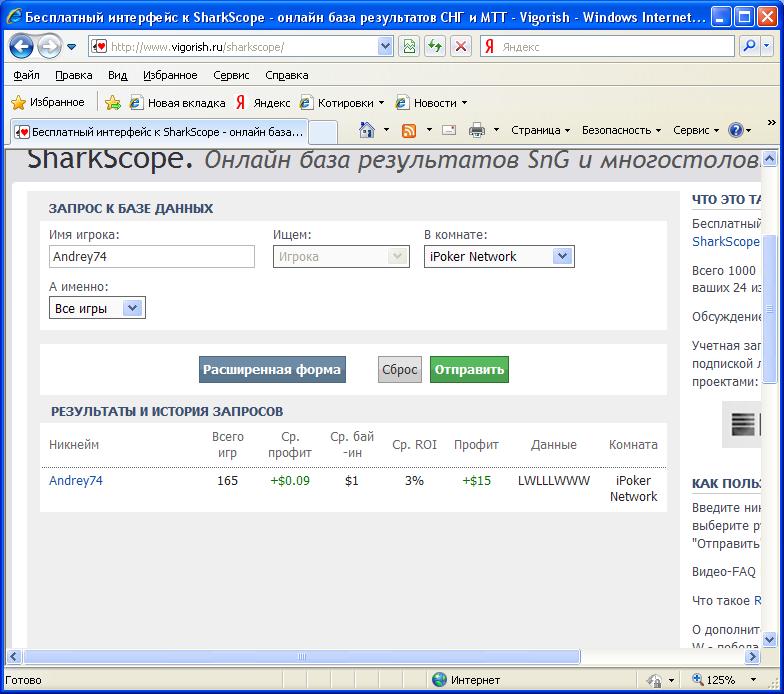Viewport: 784px width, 694px height.
Task: Open the Избранное menu
Action: (170, 75)
